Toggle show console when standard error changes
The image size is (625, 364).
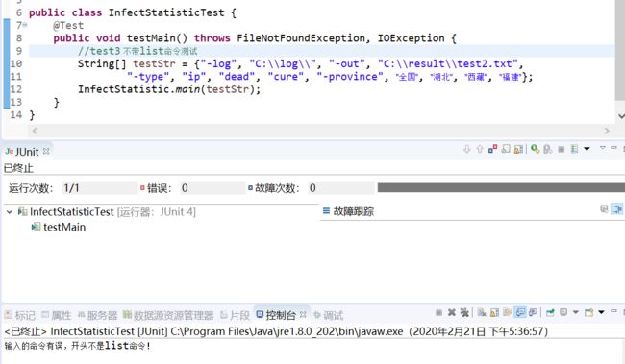pyautogui.click(x=533, y=313)
